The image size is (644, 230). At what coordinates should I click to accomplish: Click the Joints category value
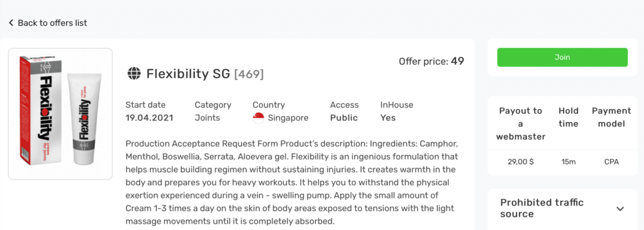click(x=208, y=118)
